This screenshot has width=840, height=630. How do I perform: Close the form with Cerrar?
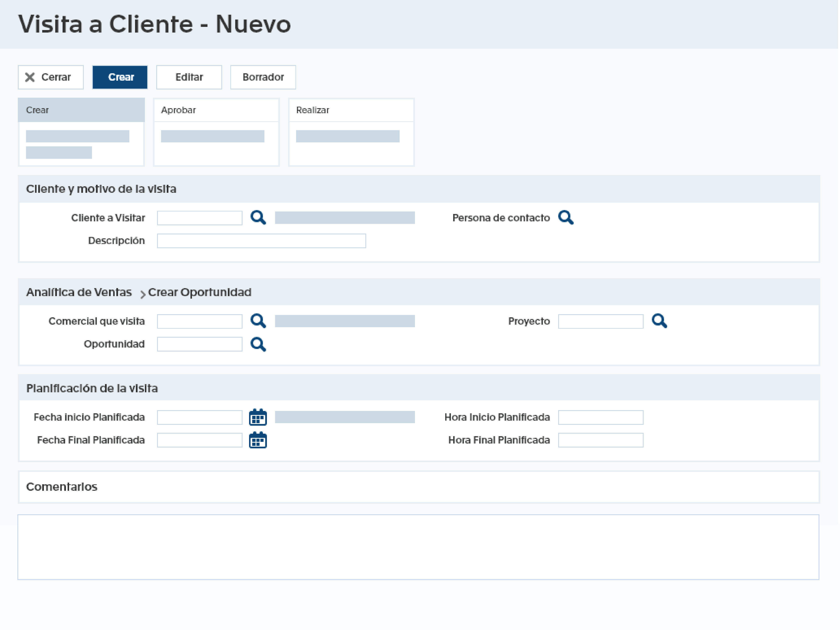click(51, 77)
